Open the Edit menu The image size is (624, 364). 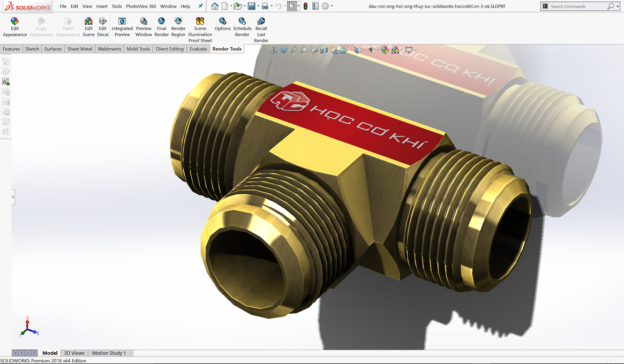(x=74, y=6)
